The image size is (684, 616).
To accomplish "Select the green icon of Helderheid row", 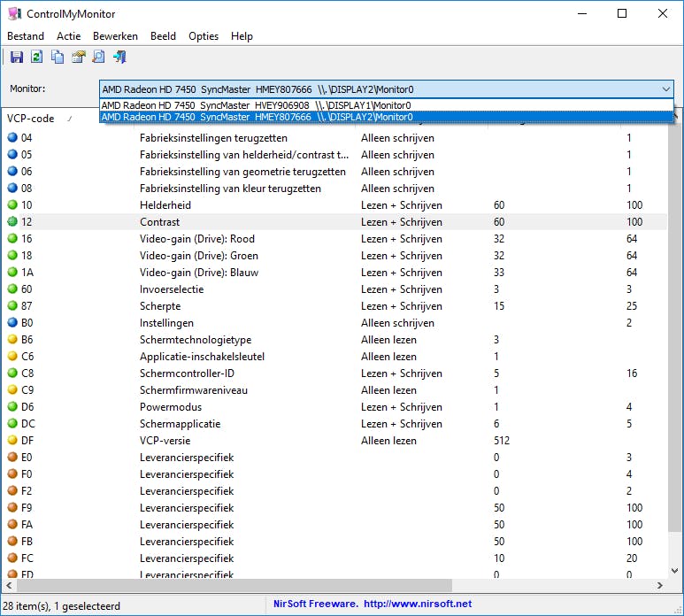I will [12, 205].
